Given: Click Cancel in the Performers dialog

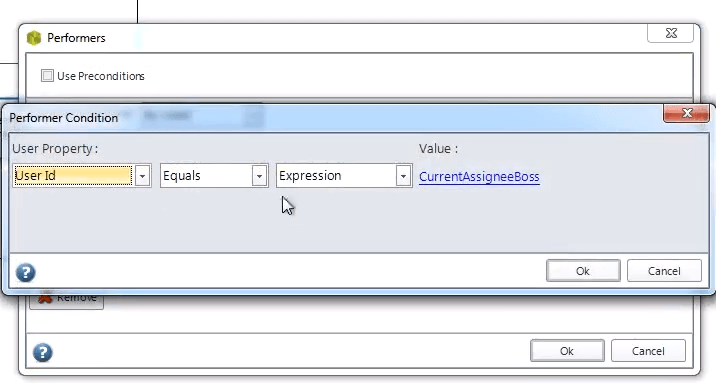Looking at the screenshot, I should click(648, 351).
